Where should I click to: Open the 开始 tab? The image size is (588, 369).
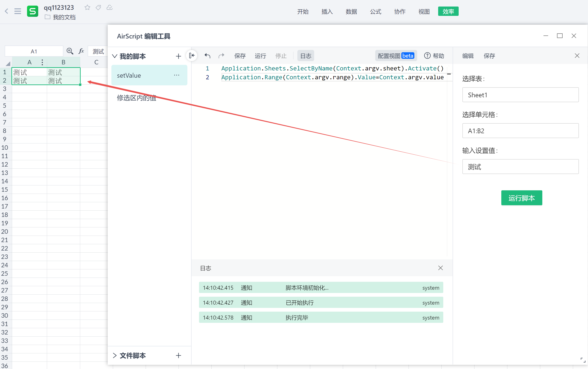pyautogui.click(x=303, y=11)
